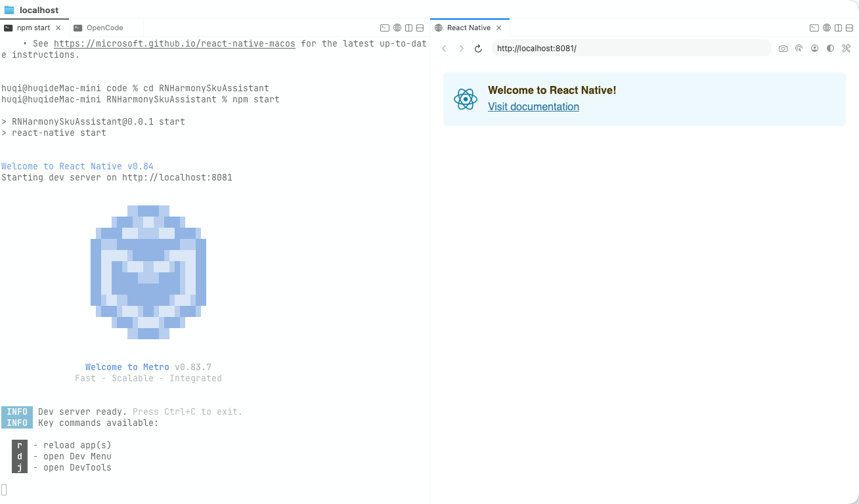Focus the URL address bar
Viewport: 859px width, 504px height.
click(631, 49)
